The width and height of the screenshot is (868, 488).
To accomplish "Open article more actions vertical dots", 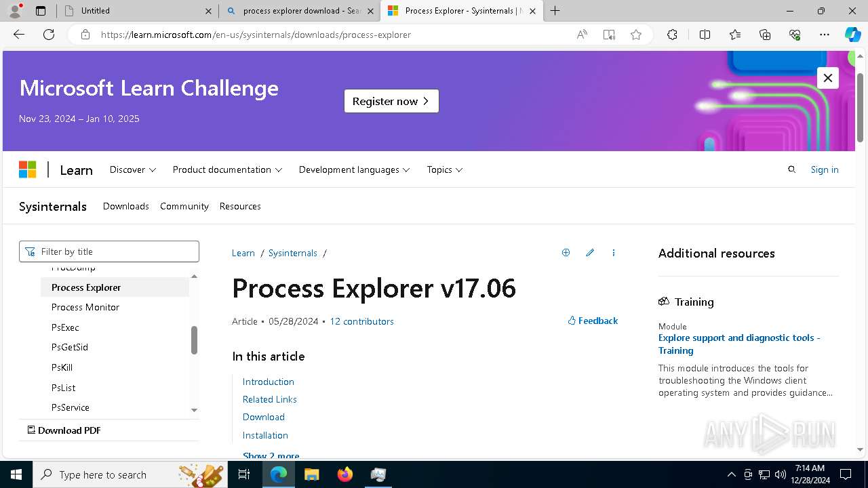I will click(614, 253).
